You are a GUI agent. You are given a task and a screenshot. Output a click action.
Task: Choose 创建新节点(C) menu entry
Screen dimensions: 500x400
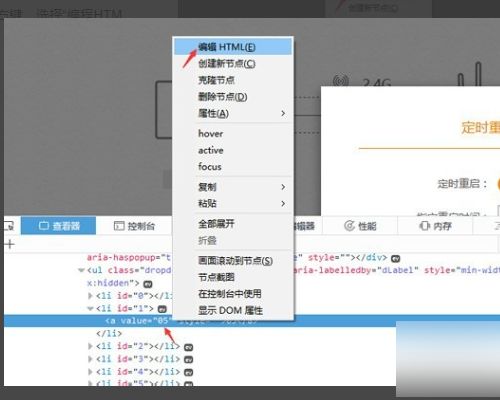tap(233, 63)
